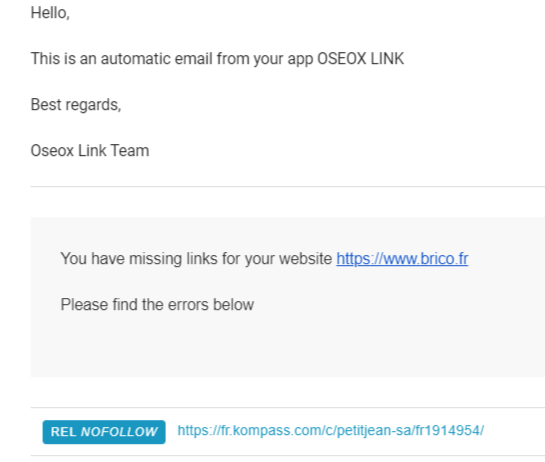Click the 'Hello,' greeting text
Image resolution: width=545 pixels, height=462 pixels.
coord(50,13)
